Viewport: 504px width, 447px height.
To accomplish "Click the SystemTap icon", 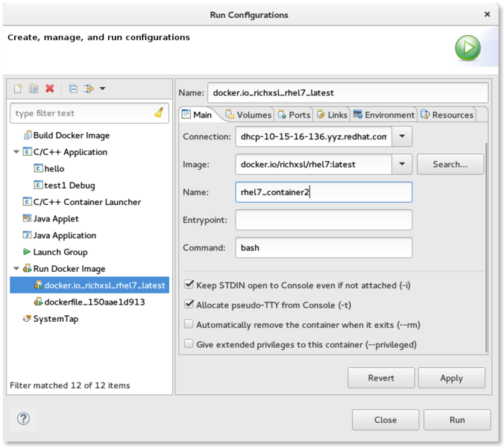I will pyautogui.click(x=27, y=318).
